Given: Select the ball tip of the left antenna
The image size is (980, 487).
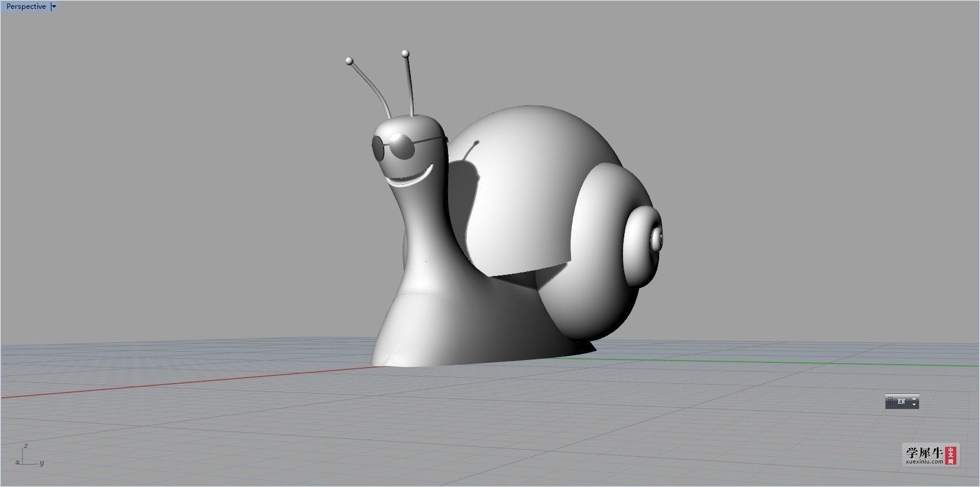Looking at the screenshot, I should [x=349, y=61].
